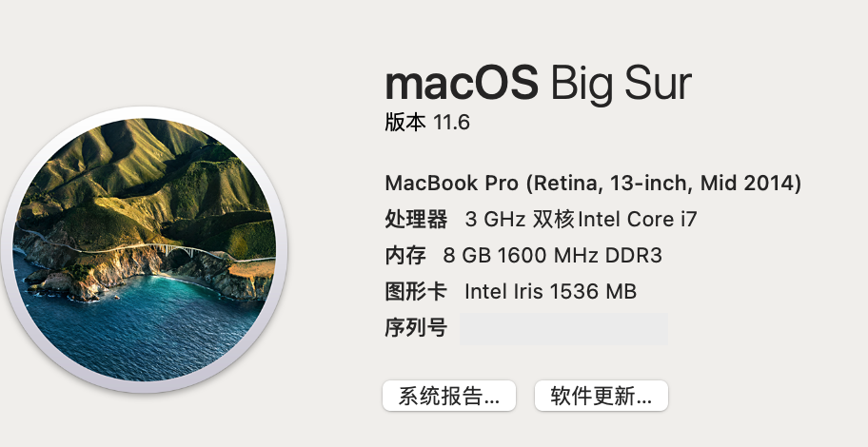Screen dimensions: 868x447
Task: Click the "Big Sur" name in title
Action: pyautogui.click(x=621, y=84)
